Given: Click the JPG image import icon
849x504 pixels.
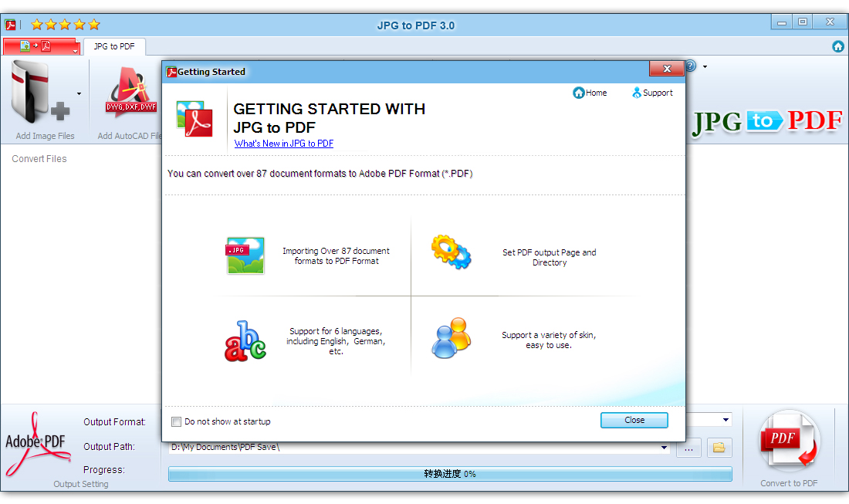Looking at the screenshot, I should 245,255.
